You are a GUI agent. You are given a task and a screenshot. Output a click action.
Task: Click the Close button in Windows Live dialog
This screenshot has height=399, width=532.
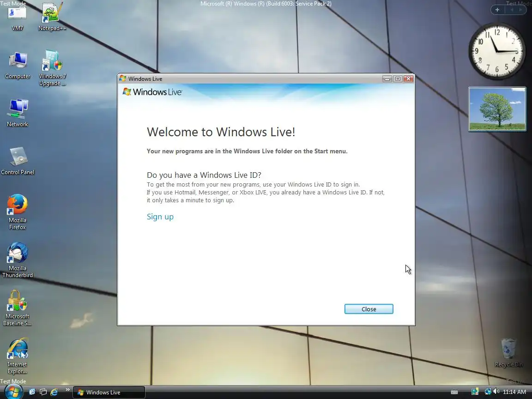tap(369, 309)
